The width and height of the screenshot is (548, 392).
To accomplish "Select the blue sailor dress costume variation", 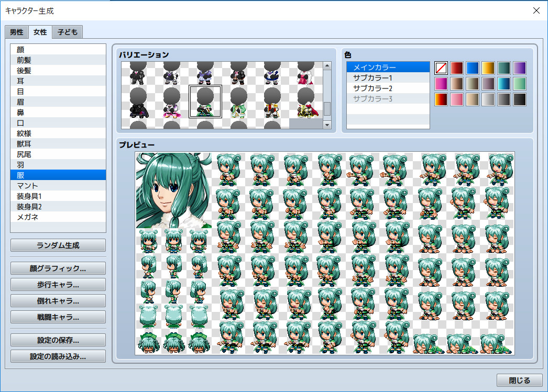I will coord(271,76).
